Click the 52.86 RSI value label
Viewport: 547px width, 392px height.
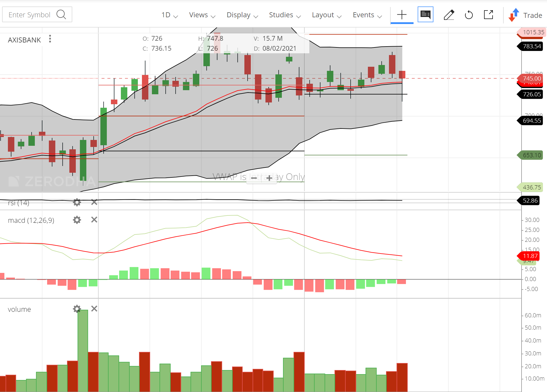[x=529, y=201]
